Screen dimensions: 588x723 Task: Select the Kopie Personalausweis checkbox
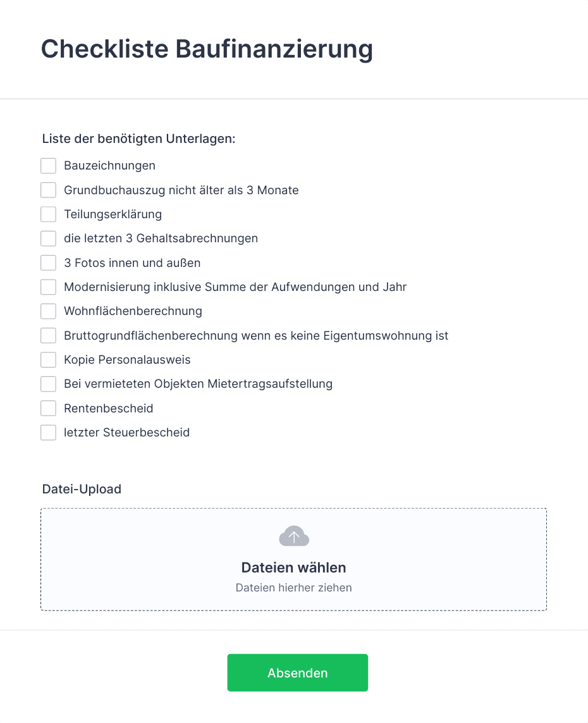(x=49, y=360)
